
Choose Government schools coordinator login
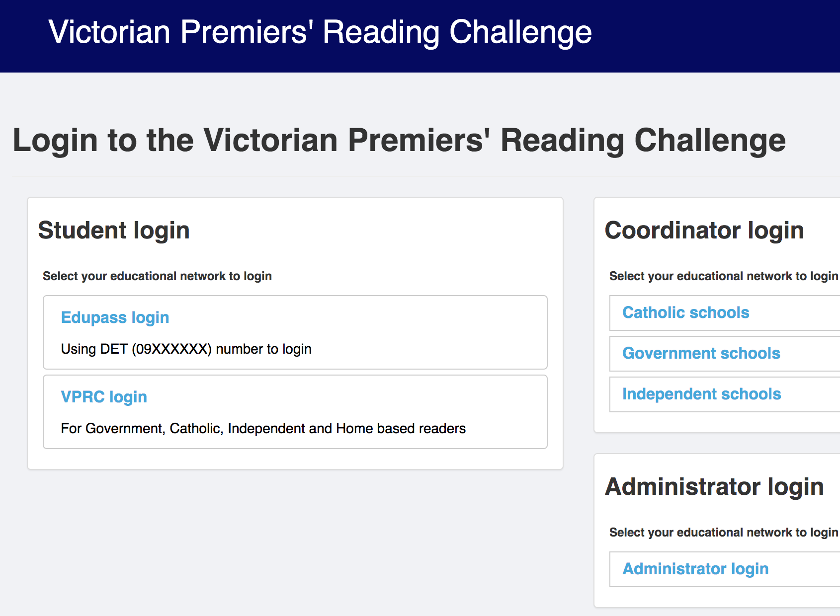tap(701, 353)
